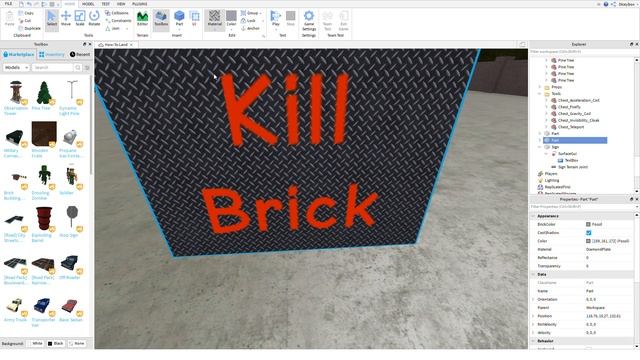Switch to the TEST ribbon tab
This screenshot has height=360, width=640.
(106, 4)
